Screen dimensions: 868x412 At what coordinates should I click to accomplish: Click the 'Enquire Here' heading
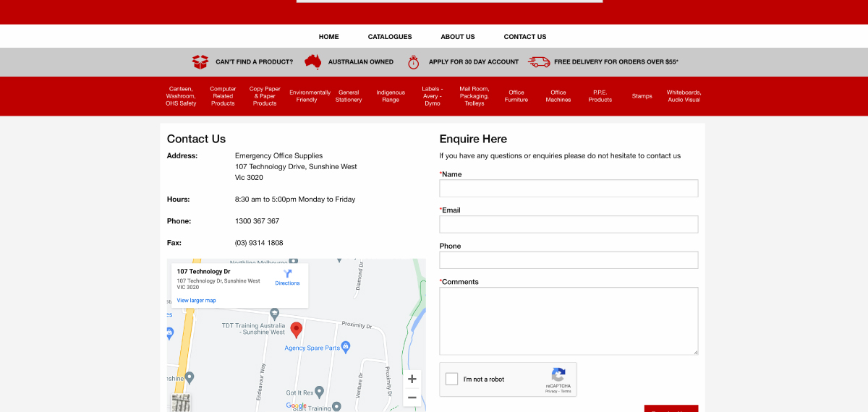[x=473, y=139]
